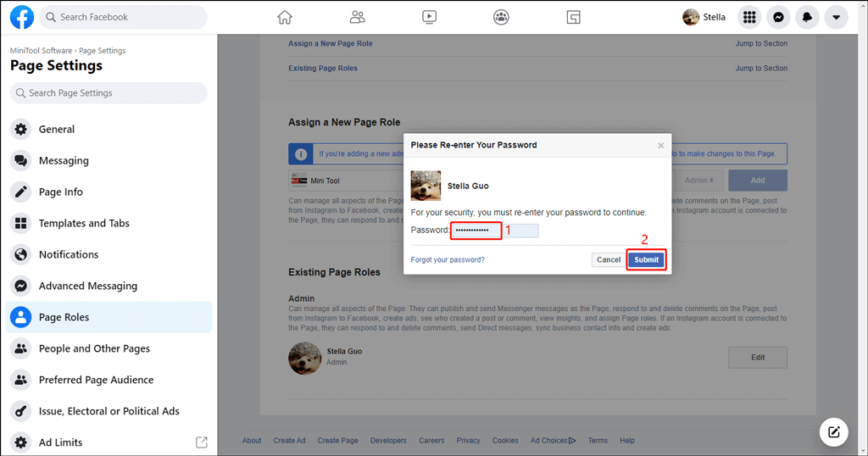The width and height of the screenshot is (868, 456).
Task: Click the Preferred Page Audience icon
Action: 20,380
